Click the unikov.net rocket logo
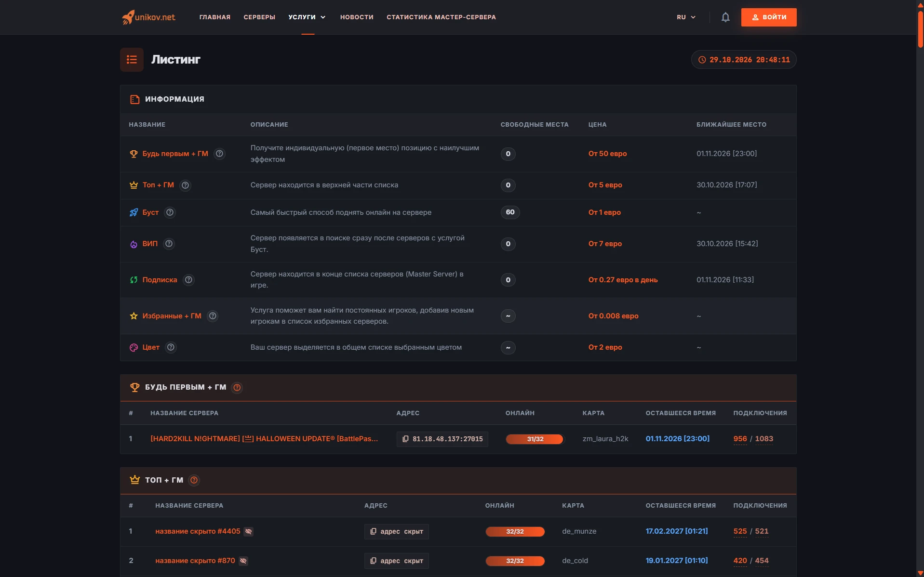This screenshot has width=924, height=577. [148, 17]
